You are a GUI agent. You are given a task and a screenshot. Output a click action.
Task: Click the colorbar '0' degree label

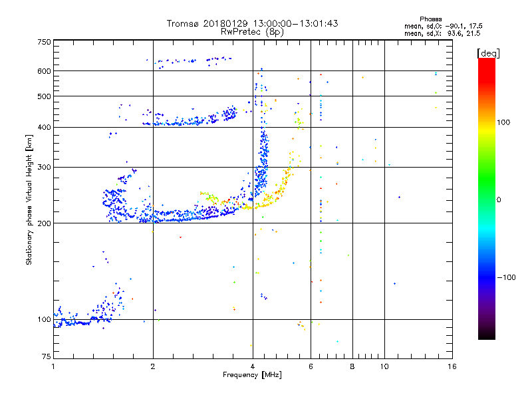(499, 200)
